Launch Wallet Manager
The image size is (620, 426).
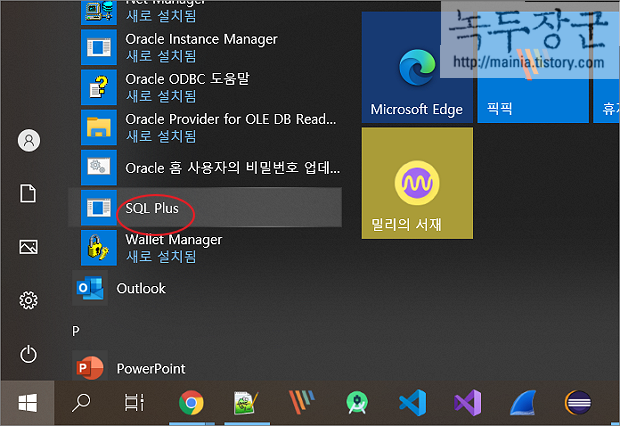pyautogui.click(x=205, y=248)
